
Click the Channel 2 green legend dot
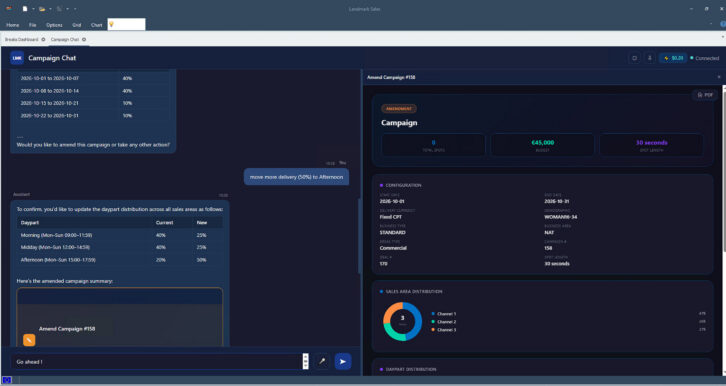tap(433, 322)
